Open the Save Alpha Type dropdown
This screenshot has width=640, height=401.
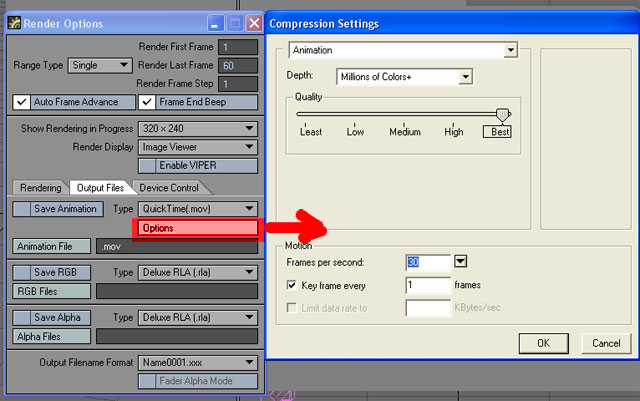pos(198,318)
